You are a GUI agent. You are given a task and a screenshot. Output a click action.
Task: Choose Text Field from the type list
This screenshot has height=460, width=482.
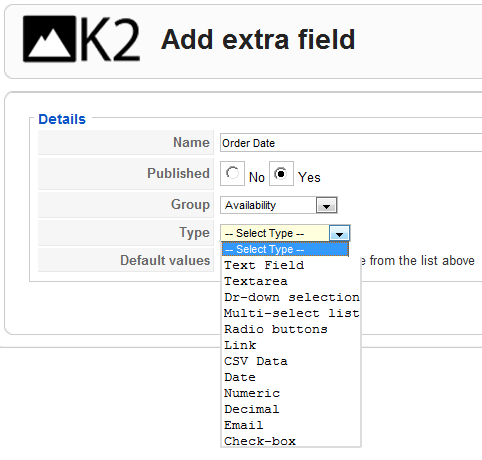(291, 265)
